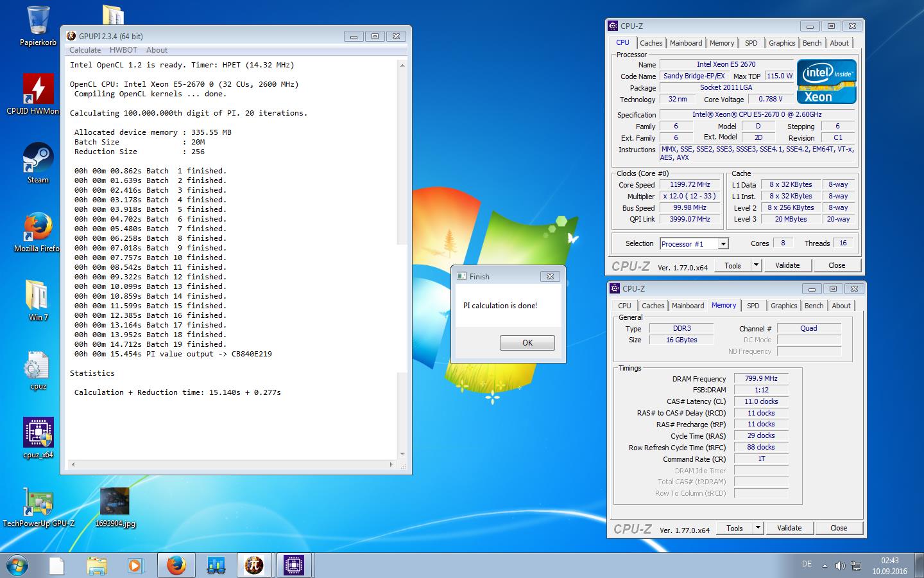
Task: Switch to Graphics tab in bottom CPU-Z
Action: coord(783,306)
